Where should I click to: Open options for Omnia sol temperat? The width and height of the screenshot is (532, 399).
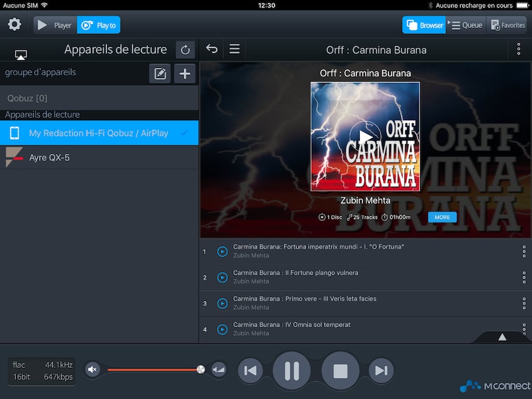point(524,328)
